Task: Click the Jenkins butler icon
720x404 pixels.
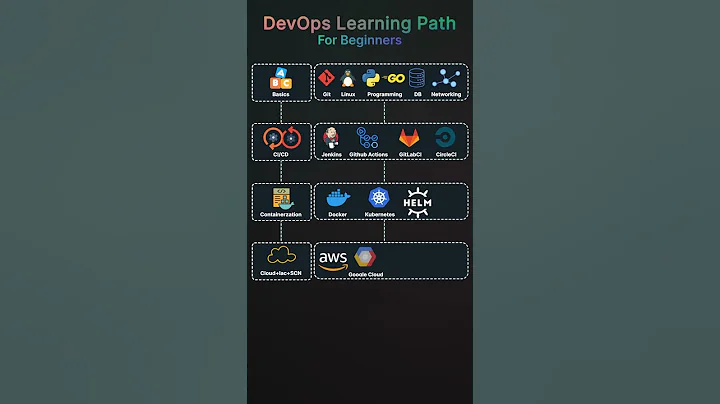Action: click(331, 138)
